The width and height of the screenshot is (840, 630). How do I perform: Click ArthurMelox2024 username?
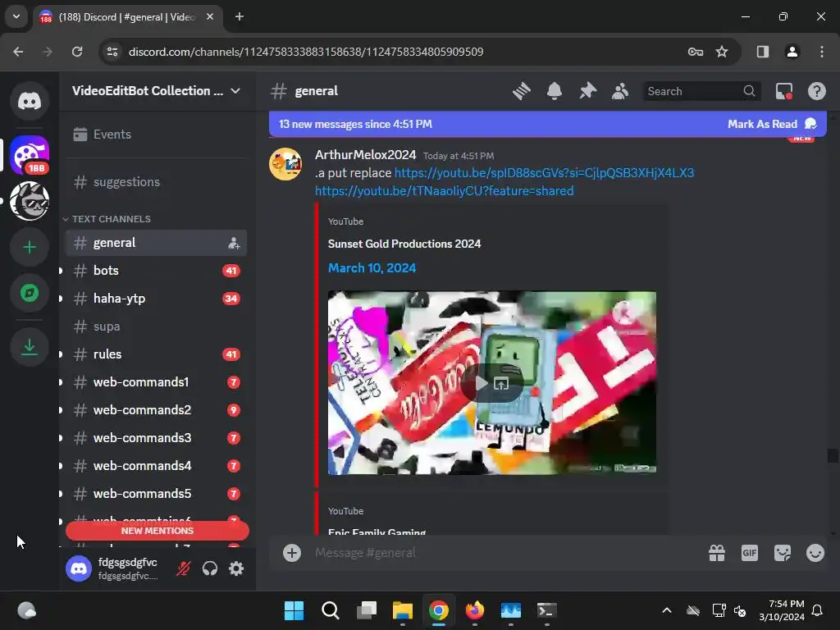(365, 155)
